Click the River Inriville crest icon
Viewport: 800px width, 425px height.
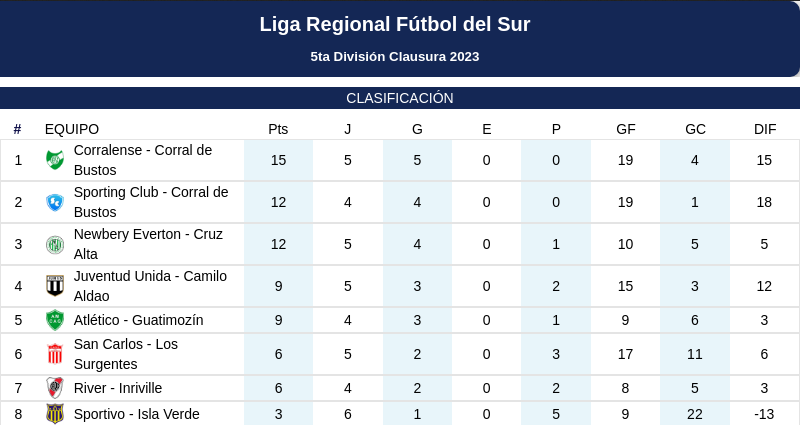pyautogui.click(x=55, y=388)
